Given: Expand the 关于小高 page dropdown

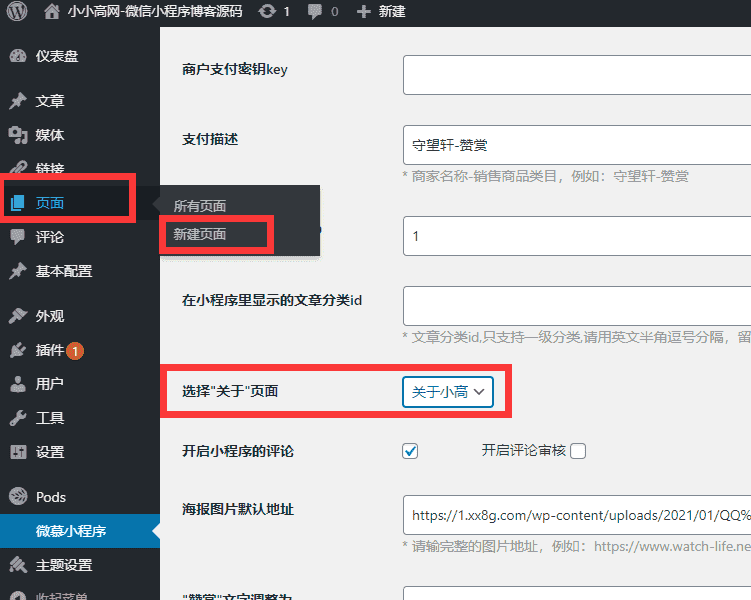Looking at the screenshot, I should (448, 392).
